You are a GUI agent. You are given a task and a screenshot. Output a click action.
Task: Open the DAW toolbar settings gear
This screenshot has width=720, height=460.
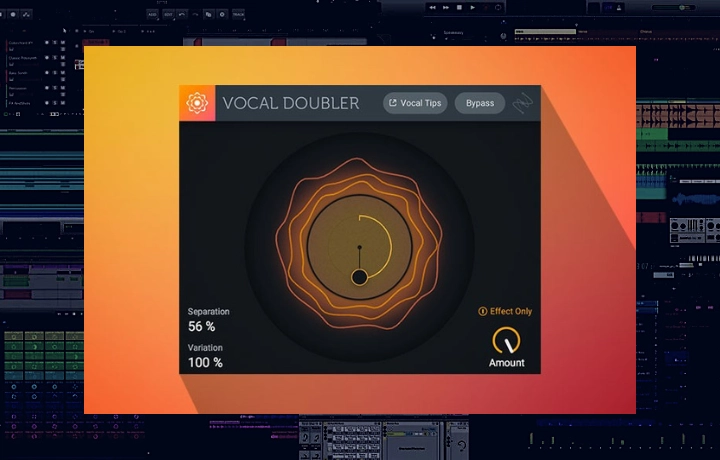[222, 14]
